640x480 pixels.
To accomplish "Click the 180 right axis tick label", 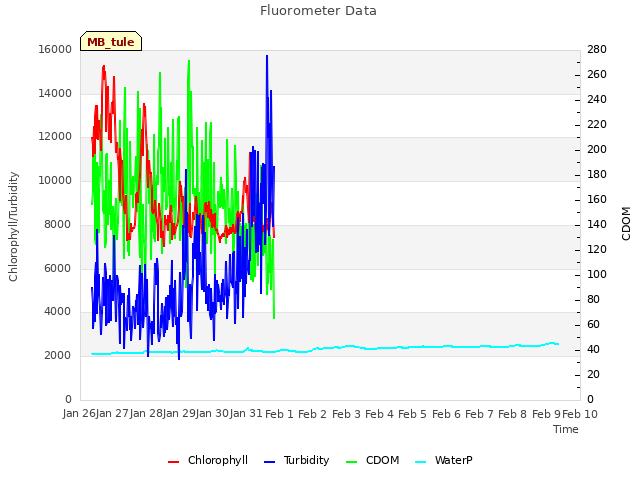I will tap(597, 175).
